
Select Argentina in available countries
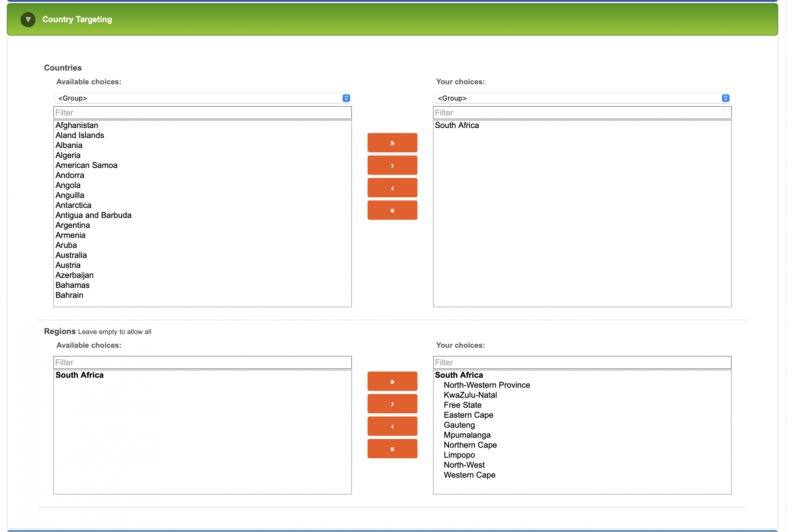[73, 225]
